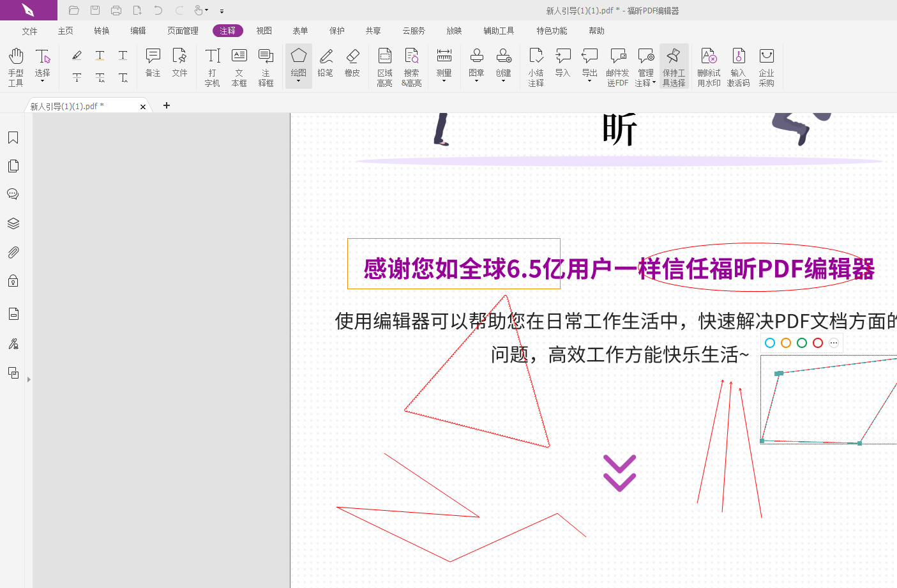Image resolution: width=897 pixels, height=588 pixels.
Task: Click Enter Activation Code (输入激活码)
Action: 739,67
